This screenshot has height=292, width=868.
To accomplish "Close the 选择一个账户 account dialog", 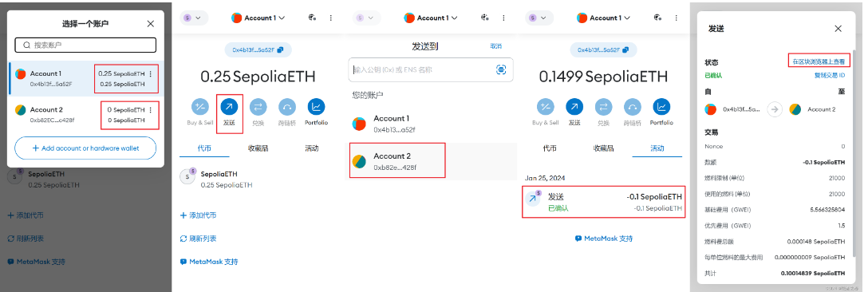I will (x=151, y=24).
